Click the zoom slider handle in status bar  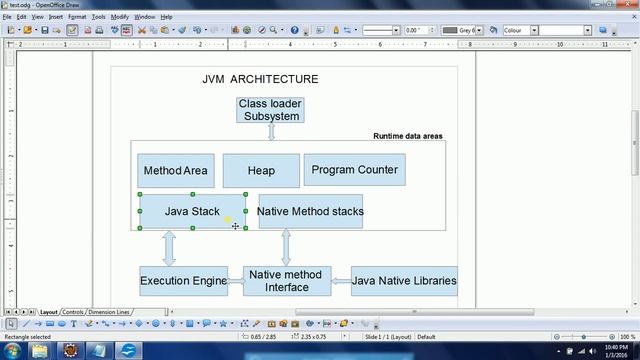[x=584, y=337]
